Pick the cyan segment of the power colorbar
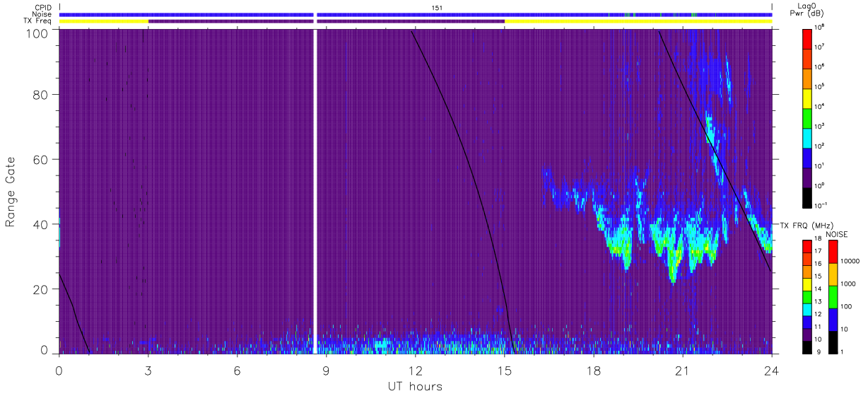 coord(808,136)
